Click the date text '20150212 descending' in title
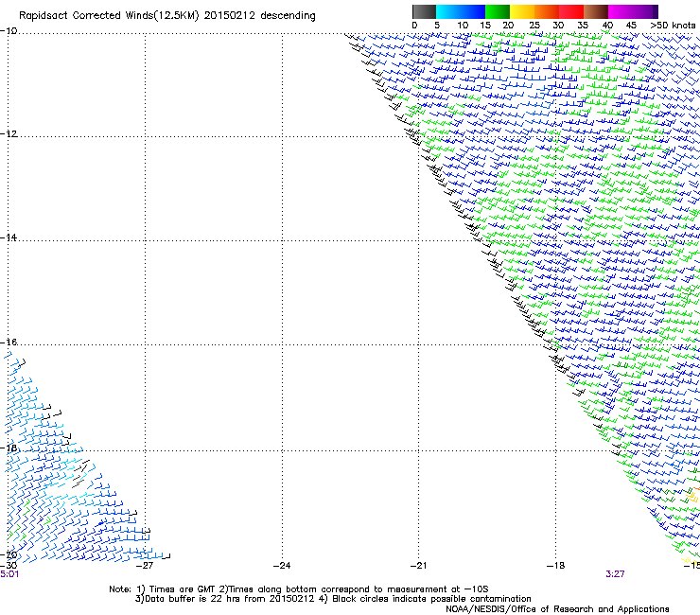 coord(260,16)
